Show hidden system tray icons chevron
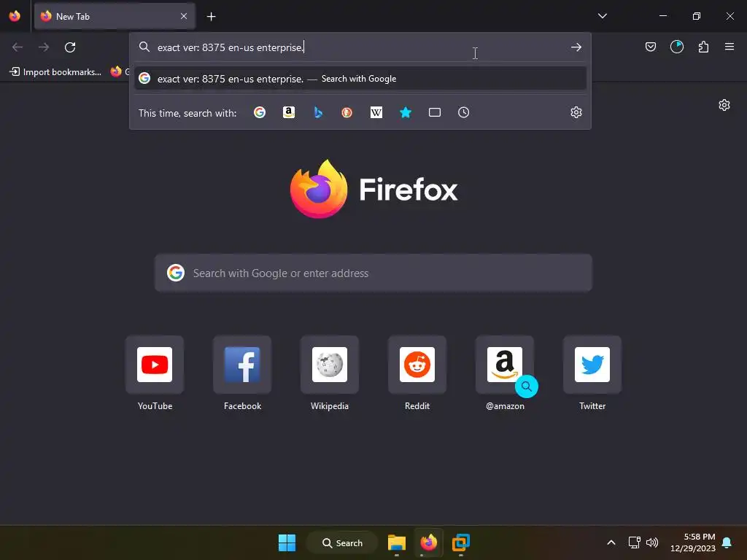 [611, 542]
